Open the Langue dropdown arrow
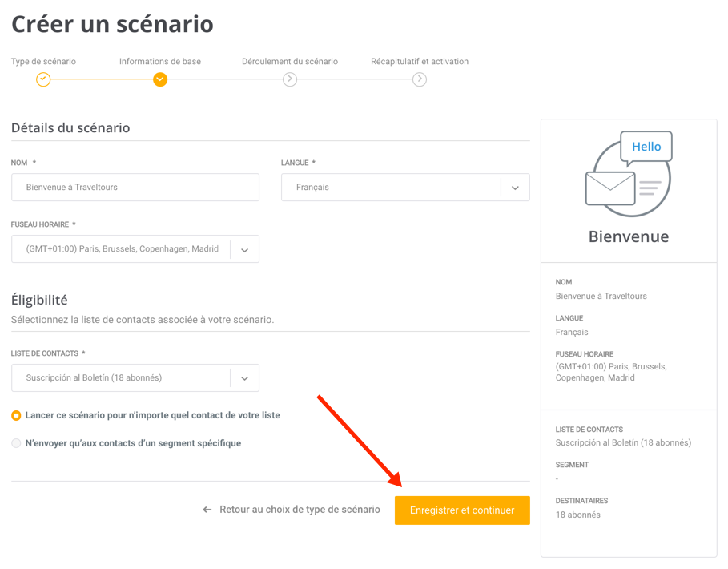The width and height of the screenshot is (728, 569). pos(515,188)
